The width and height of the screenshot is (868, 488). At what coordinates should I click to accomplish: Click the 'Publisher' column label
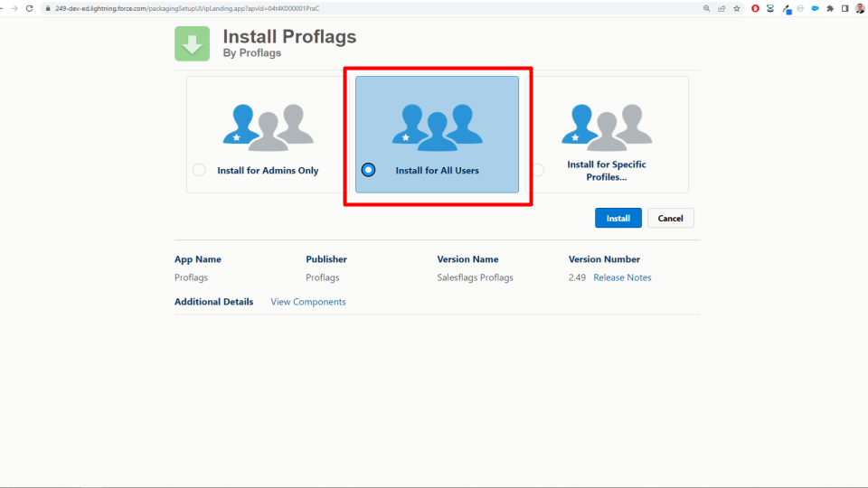point(326,259)
